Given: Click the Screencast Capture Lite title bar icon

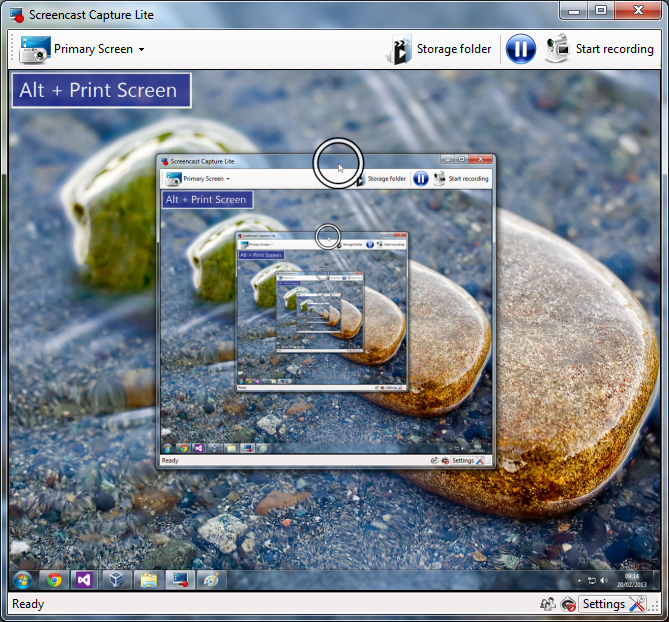Looking at the screenshot, I should (17, 15).
